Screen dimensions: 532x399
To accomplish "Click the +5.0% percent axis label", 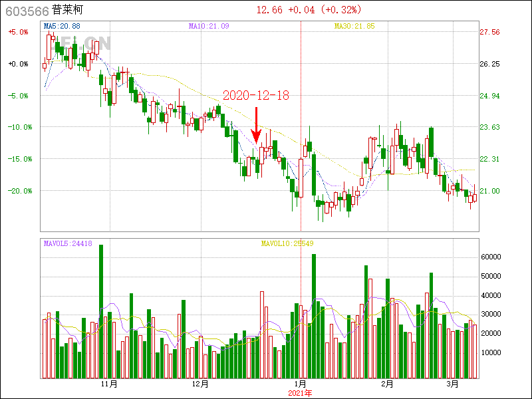I will [x=19, y=32].
